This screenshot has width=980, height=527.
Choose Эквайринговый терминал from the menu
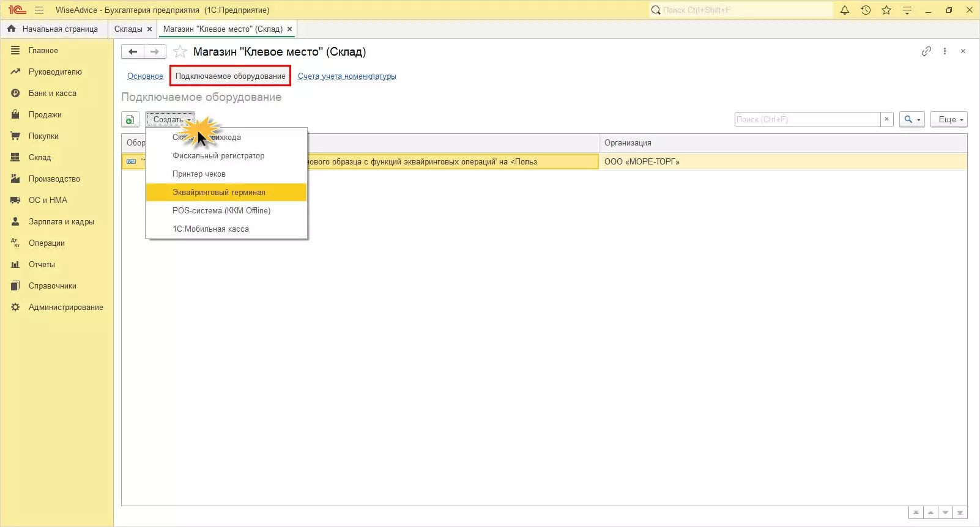coord(226,193)
